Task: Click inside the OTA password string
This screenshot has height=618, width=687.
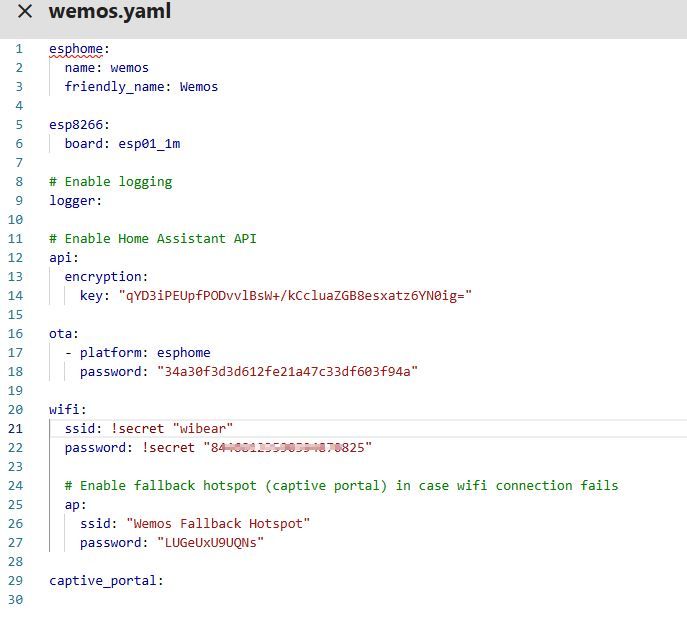Action: [287, 371]
